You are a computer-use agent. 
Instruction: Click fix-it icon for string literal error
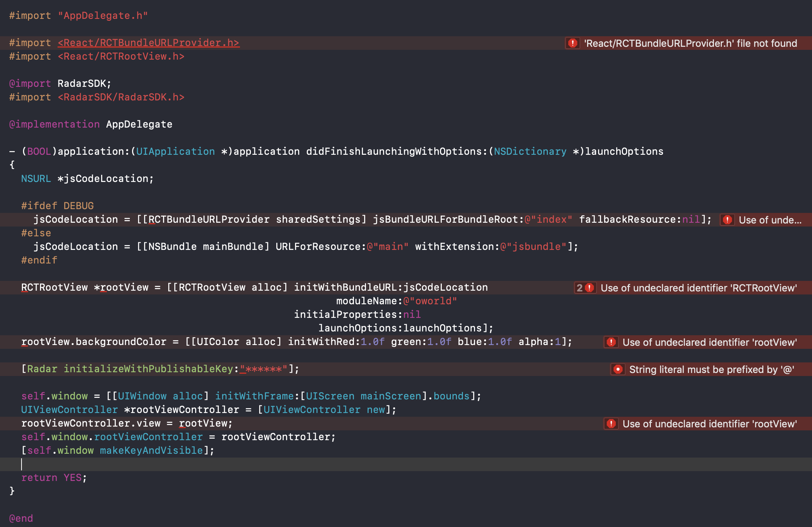click(618, 369)
